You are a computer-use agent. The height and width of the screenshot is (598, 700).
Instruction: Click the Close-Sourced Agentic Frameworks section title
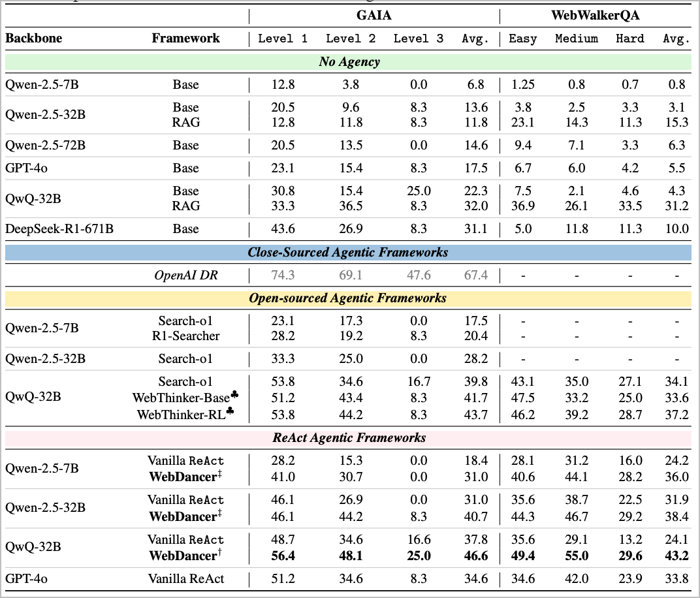(348, 252)
